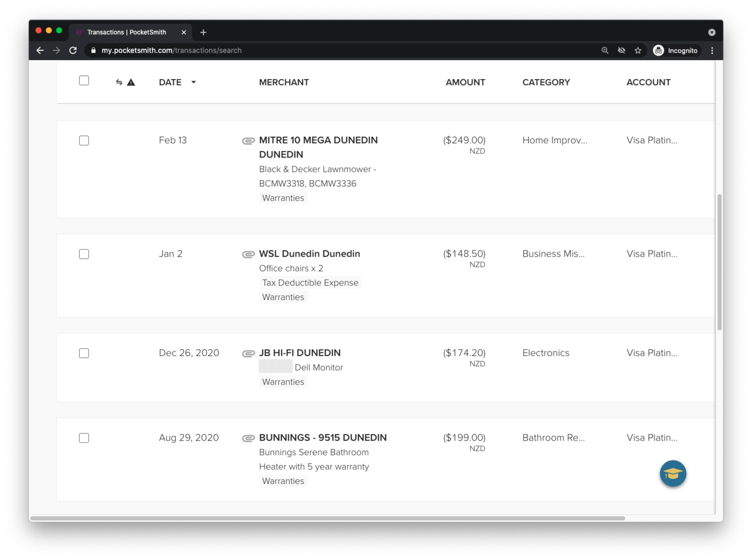Click the crossed-out eye icon in the address bar
Image resolution: width=752 pixels, height=560 pixels.
point(622,50)
